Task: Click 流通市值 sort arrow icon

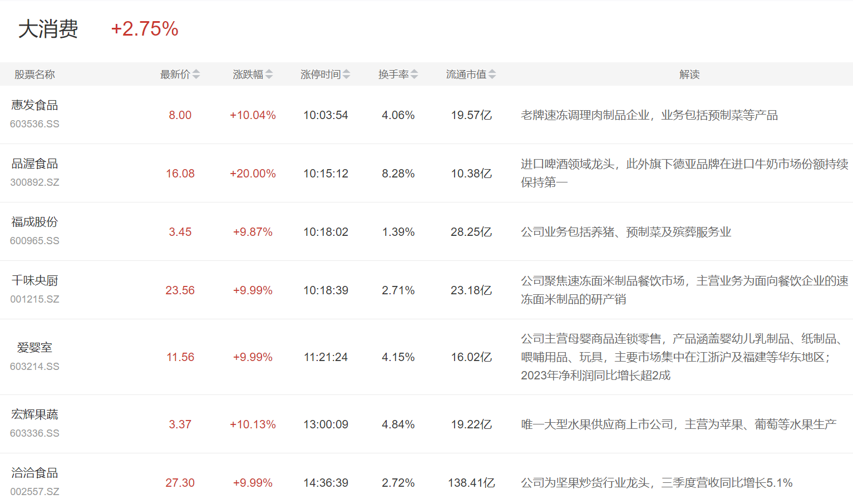Action: point(492,75)
